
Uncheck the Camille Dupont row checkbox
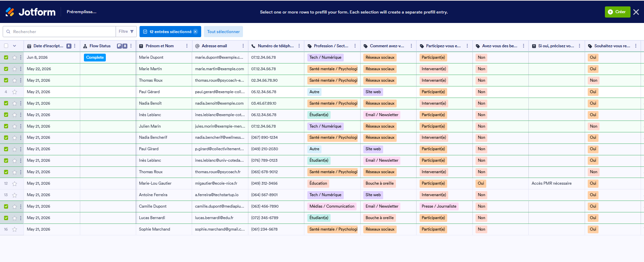(x=6, y=206)
